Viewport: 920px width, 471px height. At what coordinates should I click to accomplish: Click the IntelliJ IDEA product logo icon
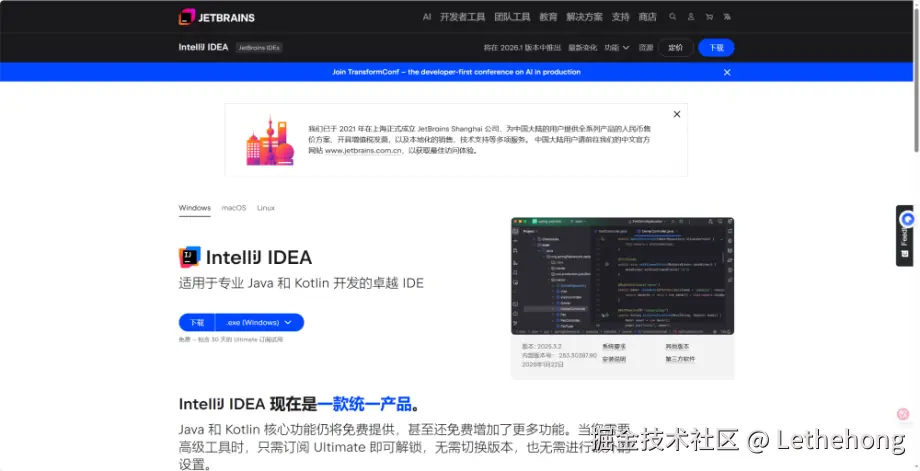coord(190,257)
